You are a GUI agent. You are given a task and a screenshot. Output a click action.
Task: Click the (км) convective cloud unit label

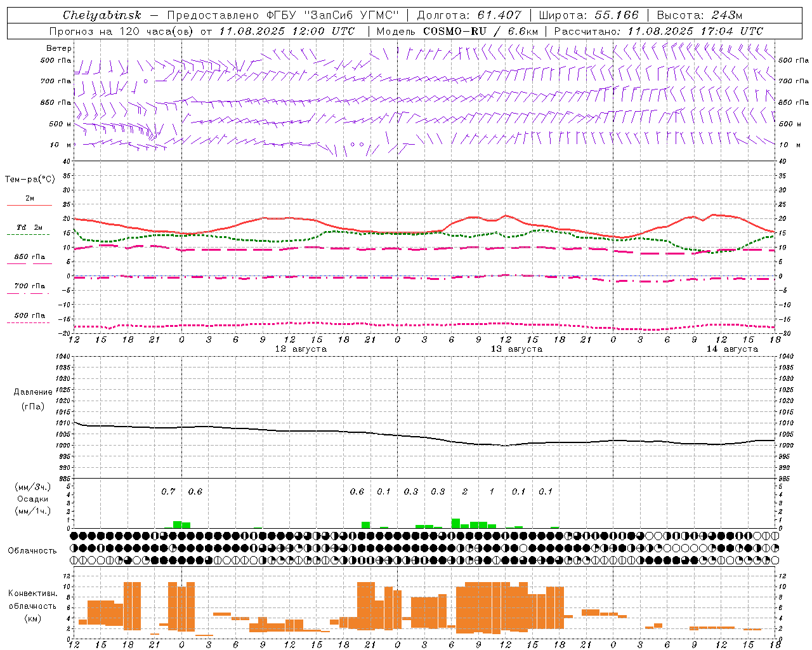click(32, 618)
